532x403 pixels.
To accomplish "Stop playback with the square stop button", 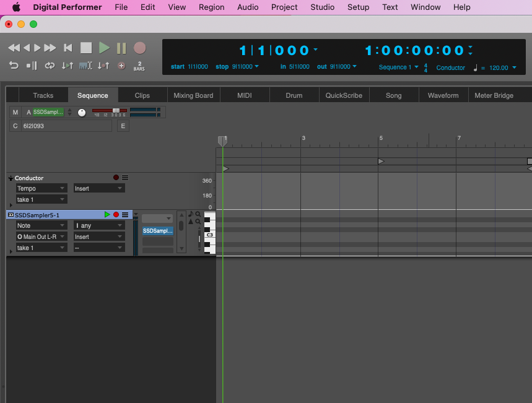I will 86,48.
